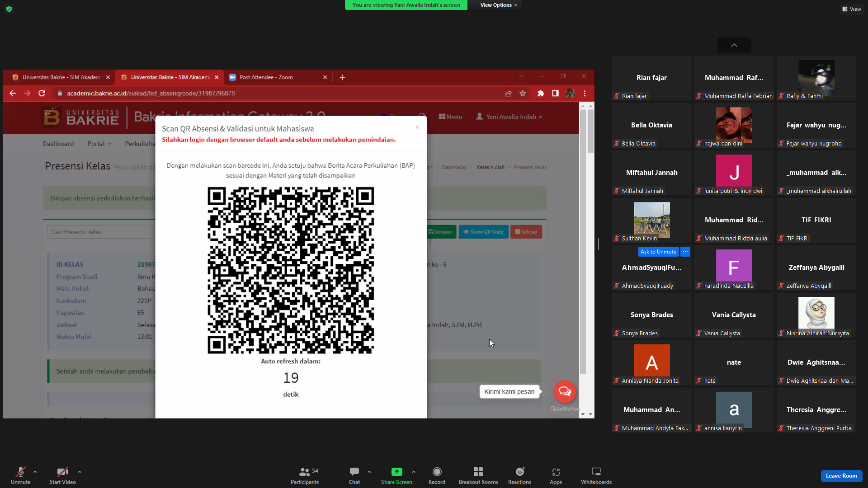Select Sulthan Kevin's video thumbnail

pos(651,220)
